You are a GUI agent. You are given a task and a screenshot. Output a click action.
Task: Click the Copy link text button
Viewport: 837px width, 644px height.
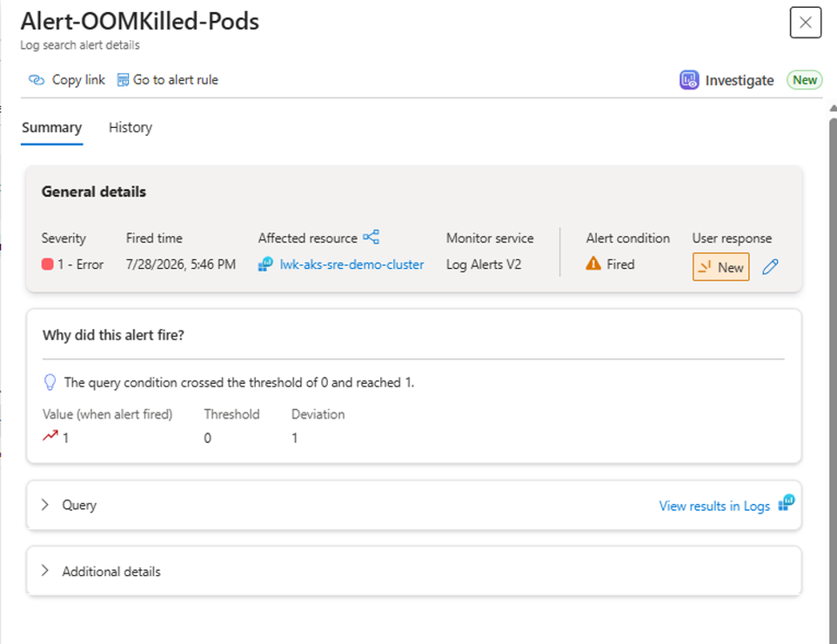coord(78,80)
